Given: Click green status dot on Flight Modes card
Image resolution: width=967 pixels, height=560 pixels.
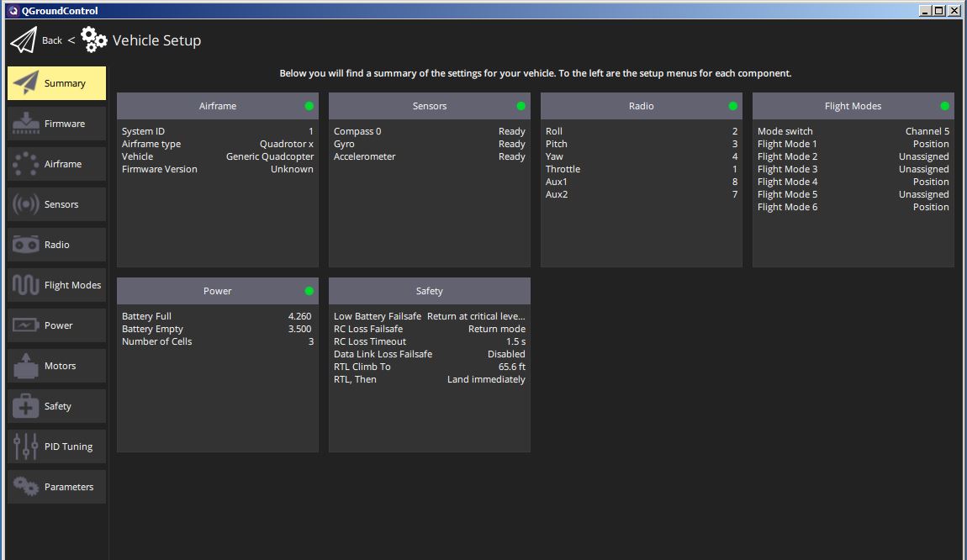Looking at the screenshot, I should click(945, 106).
